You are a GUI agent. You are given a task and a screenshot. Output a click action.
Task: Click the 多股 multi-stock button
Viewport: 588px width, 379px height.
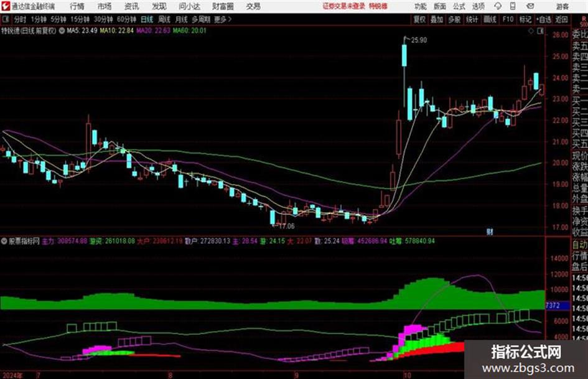[x=454, y=19]
